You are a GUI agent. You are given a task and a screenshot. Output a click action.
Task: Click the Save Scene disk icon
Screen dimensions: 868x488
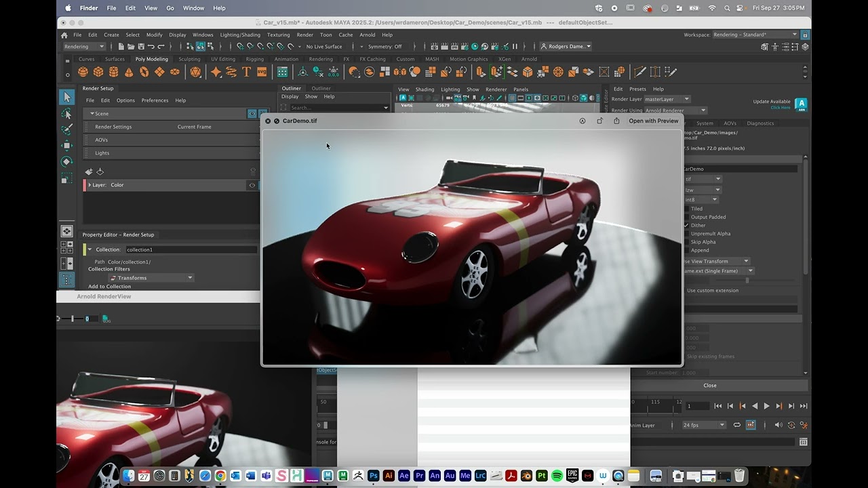[x=141, y=47]
